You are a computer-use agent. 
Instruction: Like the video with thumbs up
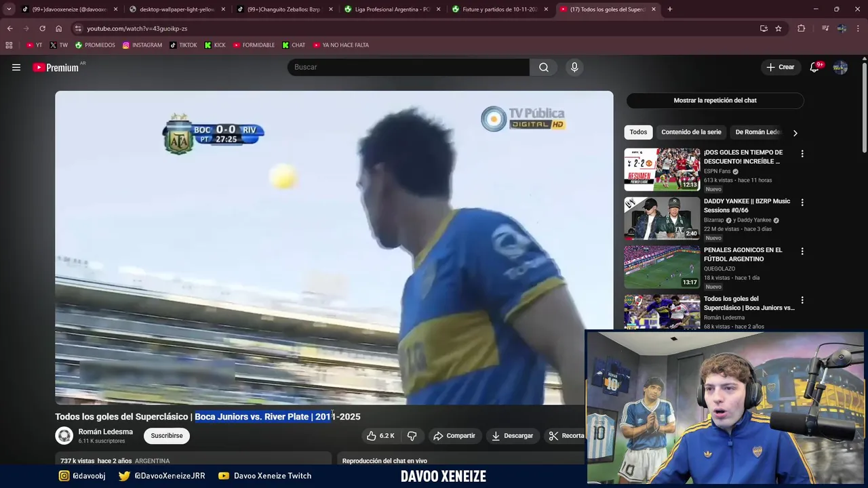coord(380,436)
